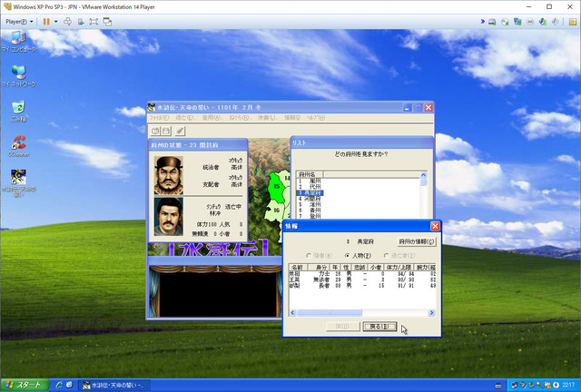
Task: Click province 16 on the map
Action: [x=276, y=211]
